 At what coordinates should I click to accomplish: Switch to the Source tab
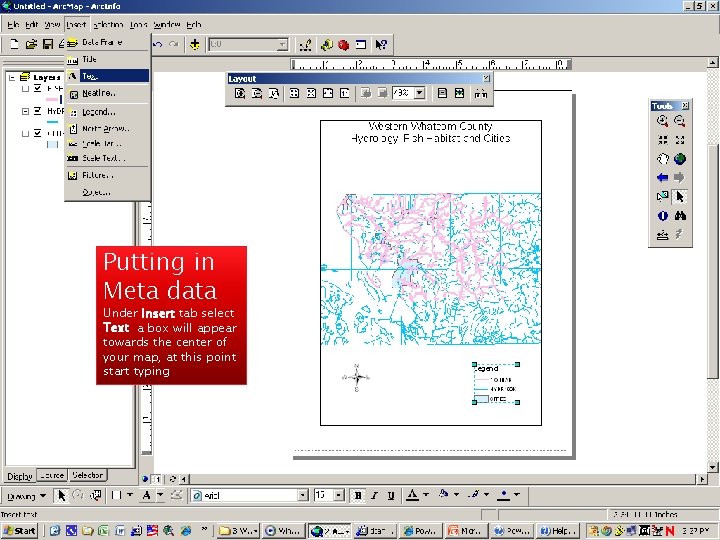pyautogui.click(x=52, y=475)
